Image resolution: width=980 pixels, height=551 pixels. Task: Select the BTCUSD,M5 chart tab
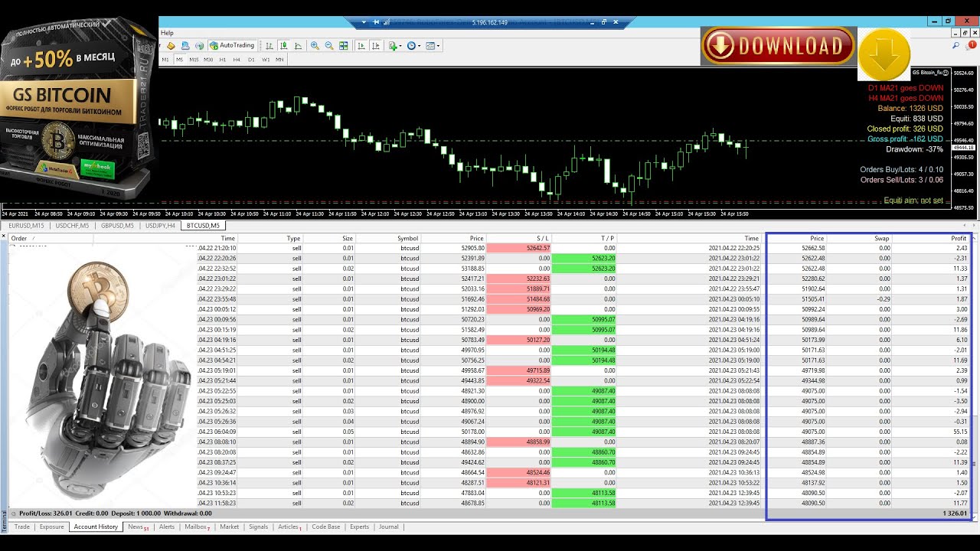pos(204,226)
